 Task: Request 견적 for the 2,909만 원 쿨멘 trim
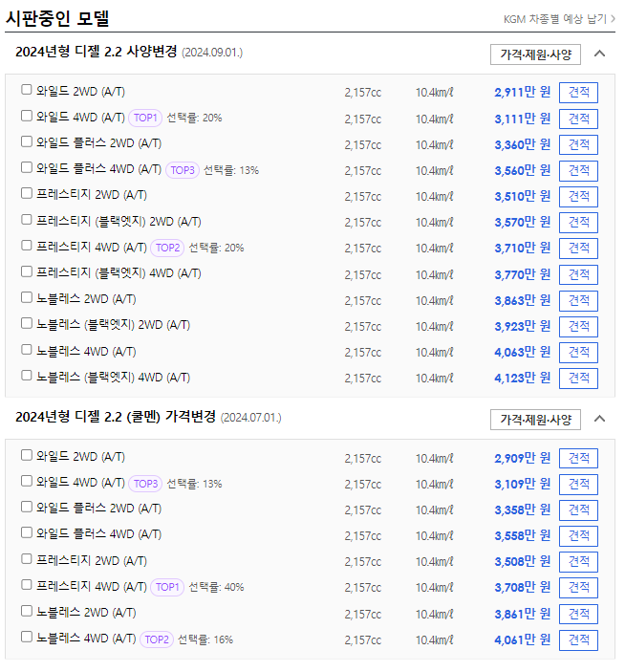(578, 458)
